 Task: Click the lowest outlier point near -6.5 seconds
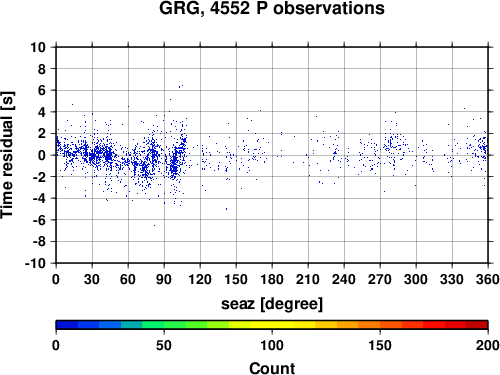point(154,225)
